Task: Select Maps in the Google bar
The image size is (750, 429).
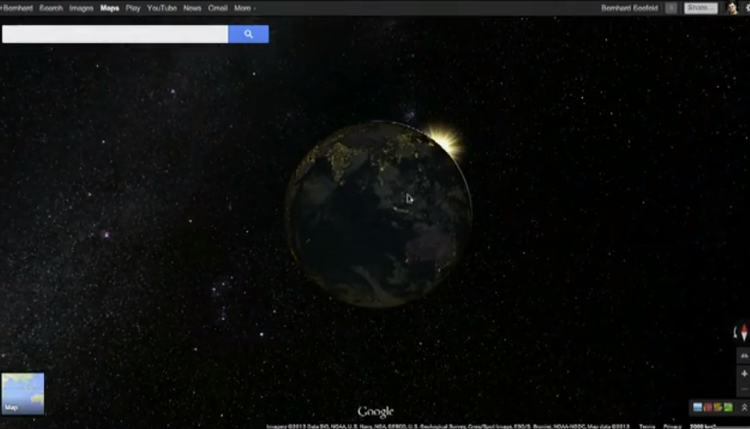Action: pos(110,8)
